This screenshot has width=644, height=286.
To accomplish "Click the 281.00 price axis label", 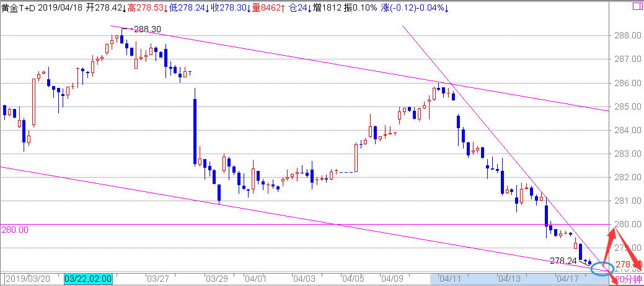I will click(x=627, y=201).
